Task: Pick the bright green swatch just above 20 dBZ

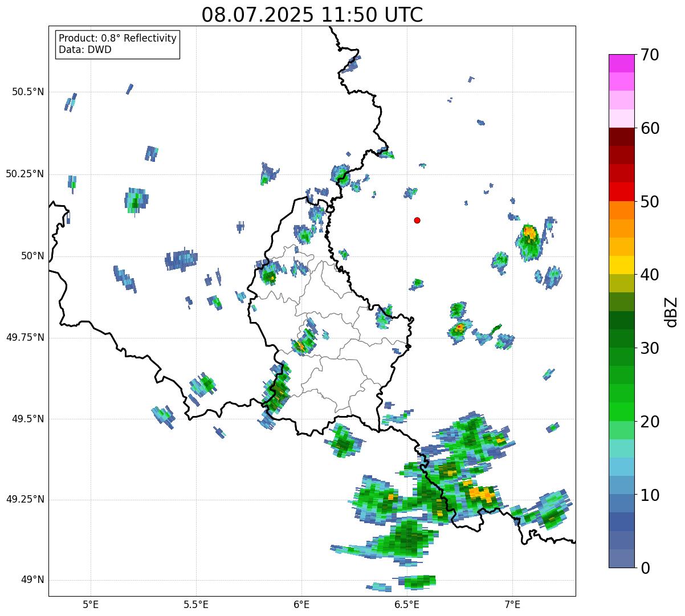Action: click(x=621, y=411)
